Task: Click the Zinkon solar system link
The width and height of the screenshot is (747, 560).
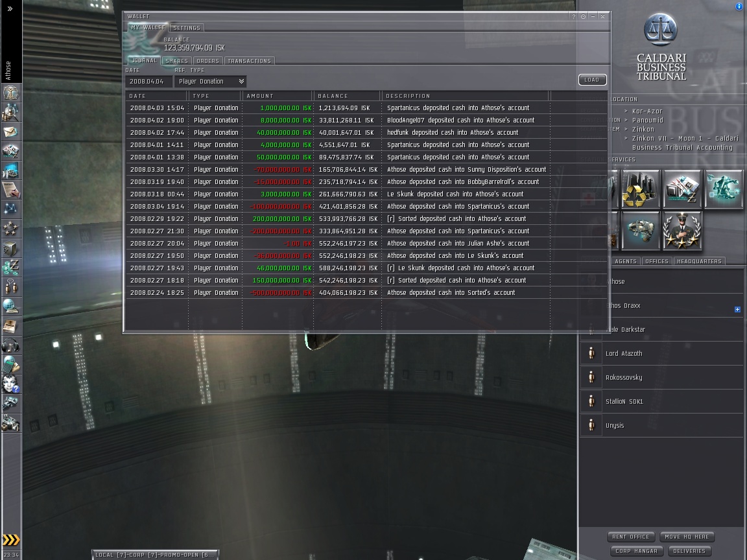Action: [643, 130]
